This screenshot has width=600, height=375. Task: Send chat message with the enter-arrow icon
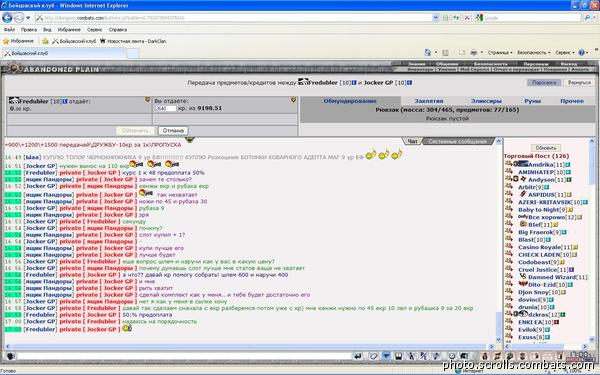coord(357,356)
